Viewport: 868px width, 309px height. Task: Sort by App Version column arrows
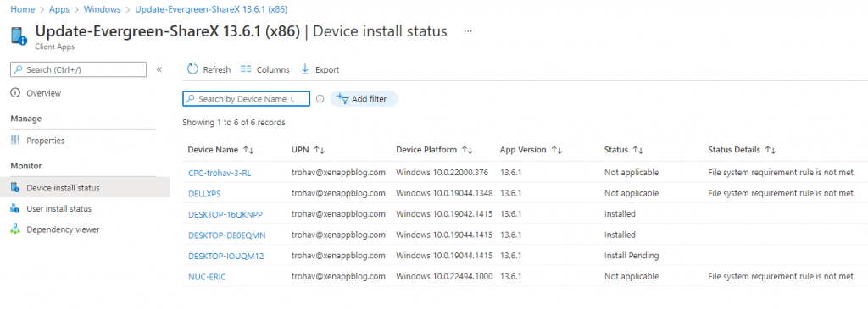[x=558, y=150]
